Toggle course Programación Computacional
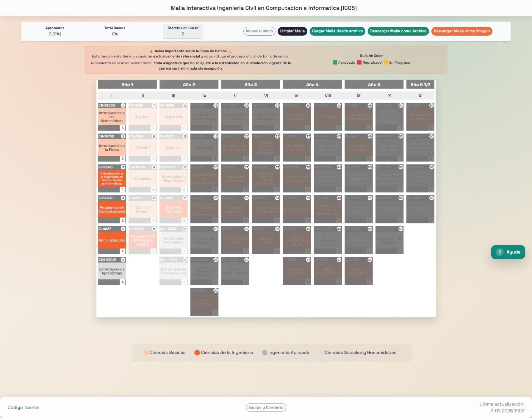This screenshot has height=418, width=532. pyautogui.click(x=112, y=209)
